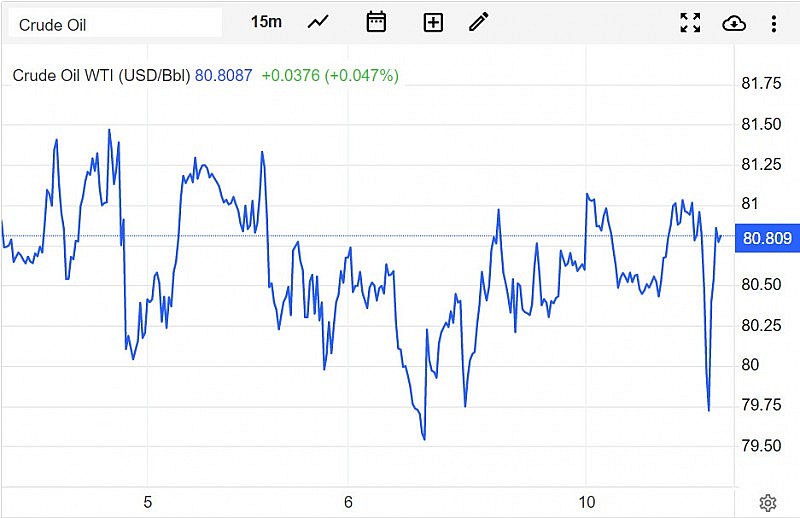
Task: Click the Crude Oil WTI (USD/Bbl) legend label
Action: 100,75
